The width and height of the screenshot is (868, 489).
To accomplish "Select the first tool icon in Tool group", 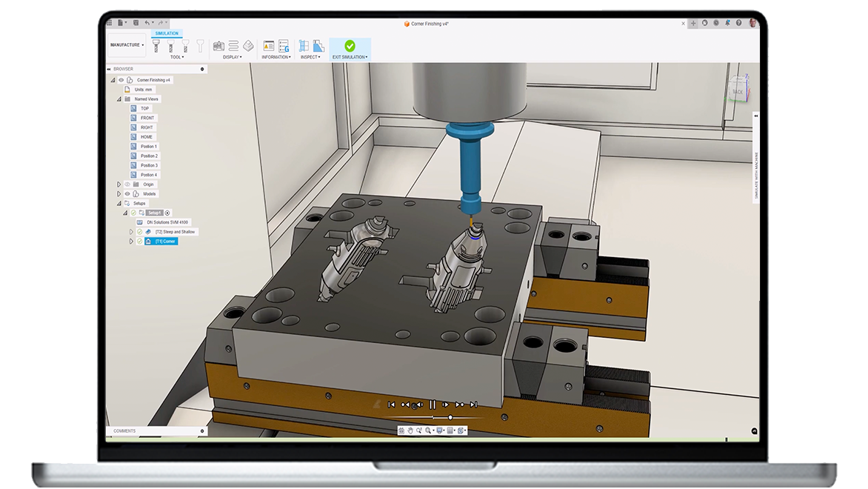I will click(156, 46).
